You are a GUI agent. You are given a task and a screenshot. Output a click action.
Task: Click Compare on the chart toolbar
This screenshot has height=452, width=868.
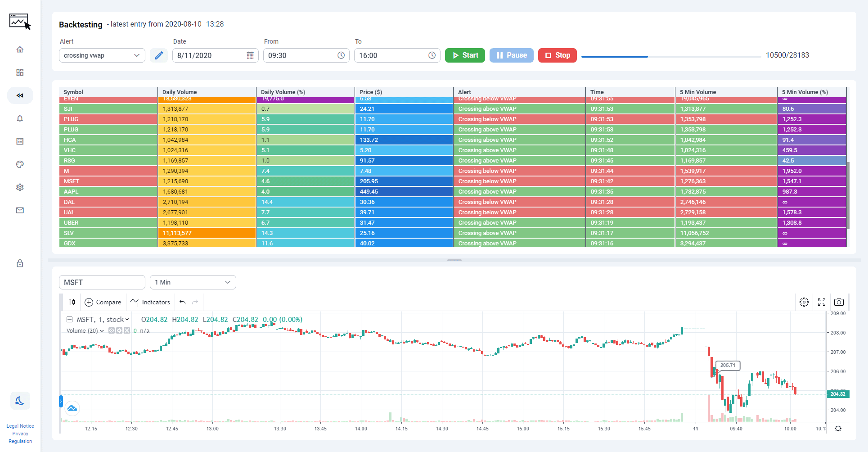pyautogui.click(x=103, y=302)
